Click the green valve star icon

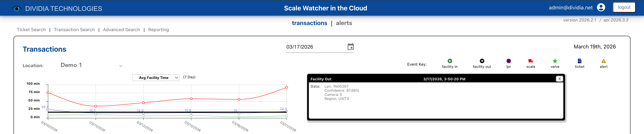point(555,61)
